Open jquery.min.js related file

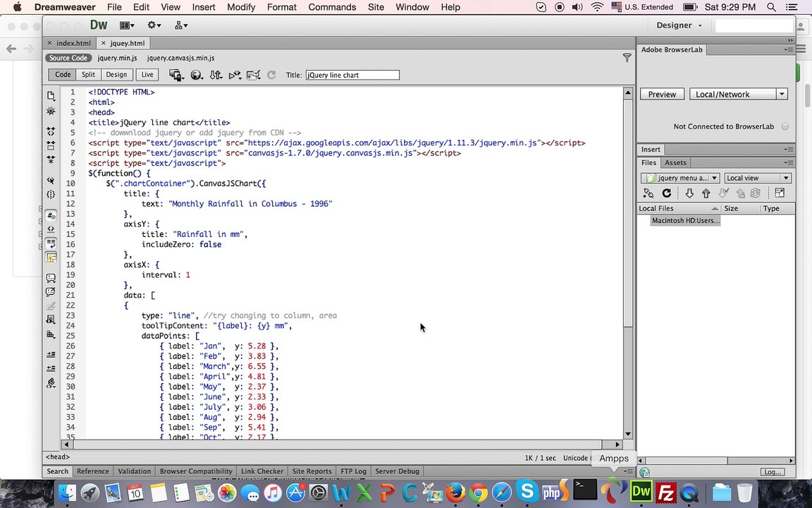117,58
